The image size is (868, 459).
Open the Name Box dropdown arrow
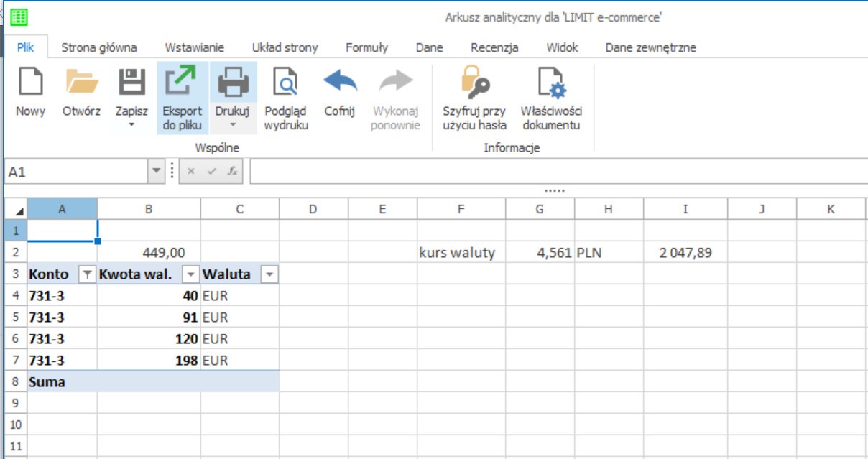[x=157, y=172]
